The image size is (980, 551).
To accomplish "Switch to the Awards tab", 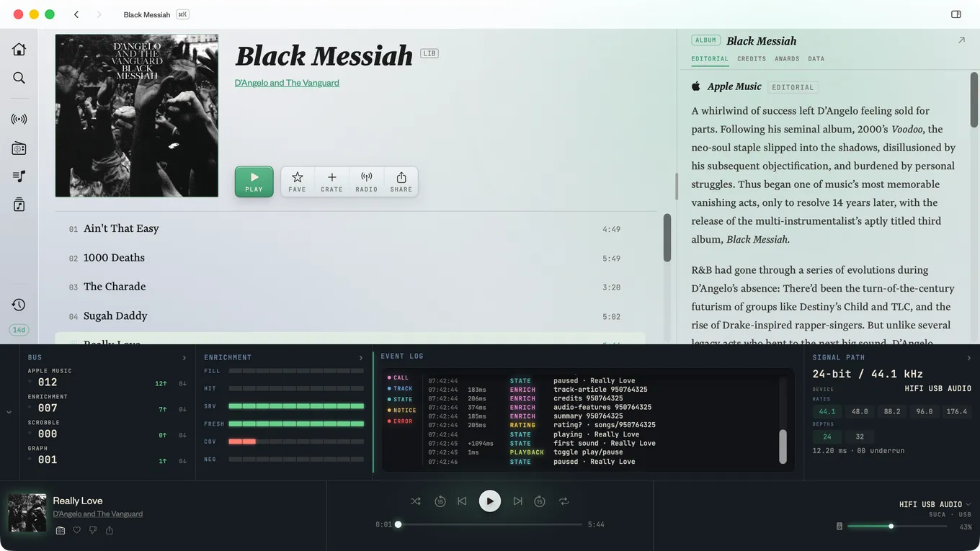I will (787, 59).
